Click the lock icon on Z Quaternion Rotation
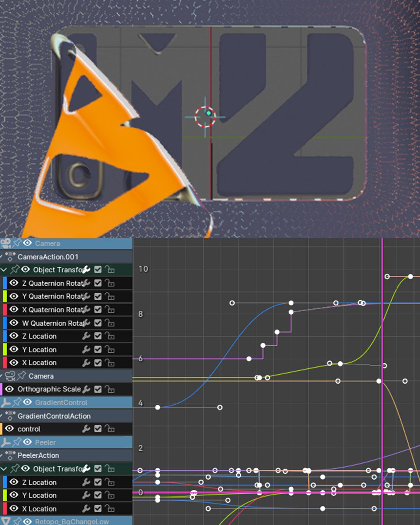 (x=109, y=283)
